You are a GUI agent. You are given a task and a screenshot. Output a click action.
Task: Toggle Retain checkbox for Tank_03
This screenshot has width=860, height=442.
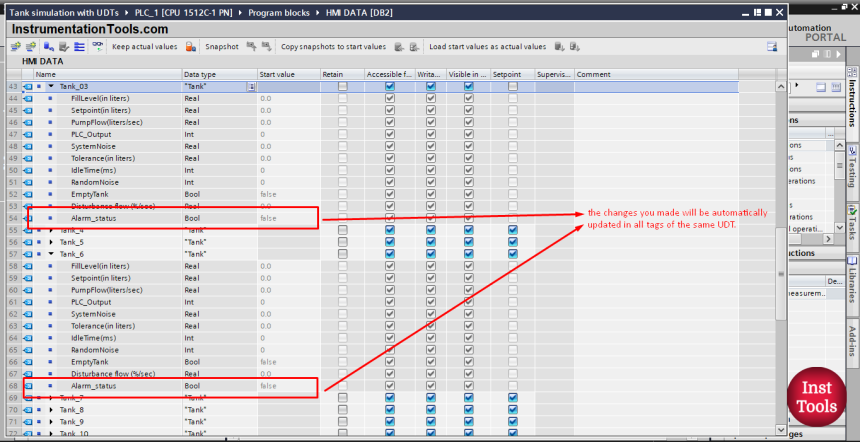343,87
